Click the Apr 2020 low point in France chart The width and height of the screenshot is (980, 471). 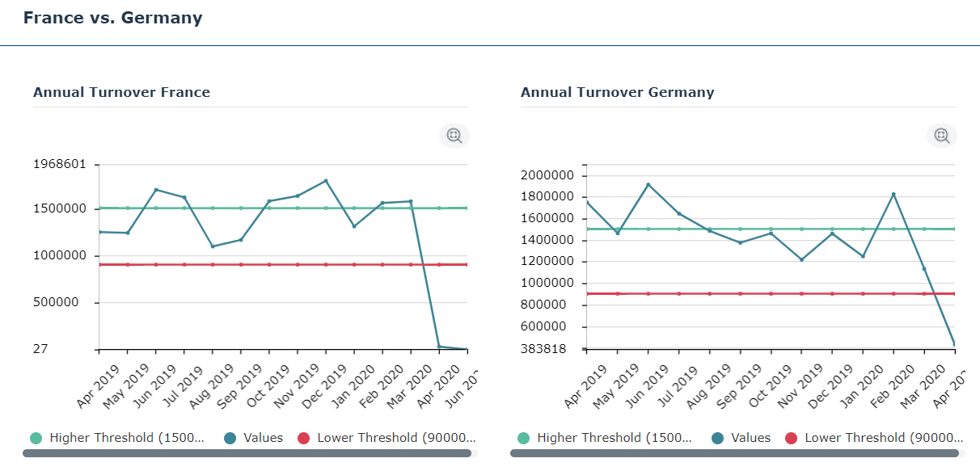click(x=439, y=347)
